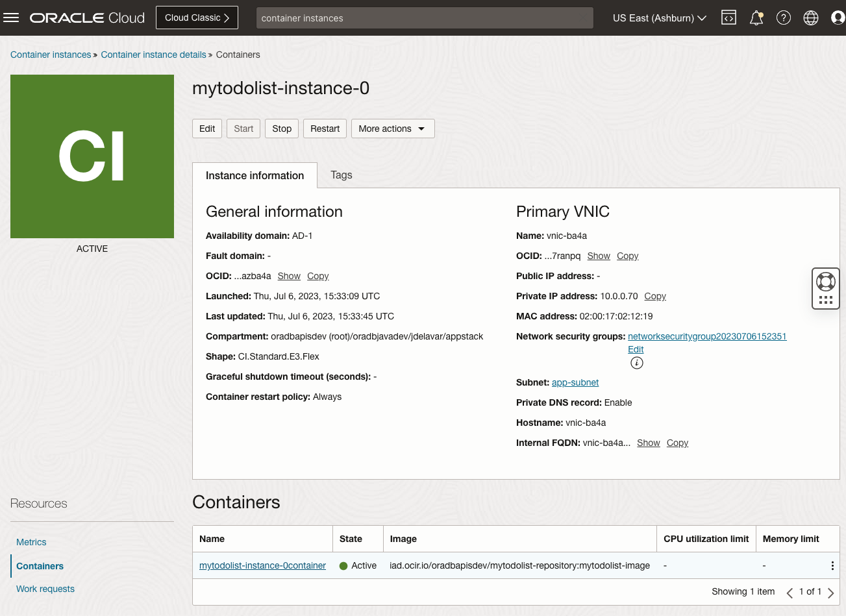This screenshot has height=616, width=846.
Task: Select the Instance information tab
Action: [x=255, y=175]
